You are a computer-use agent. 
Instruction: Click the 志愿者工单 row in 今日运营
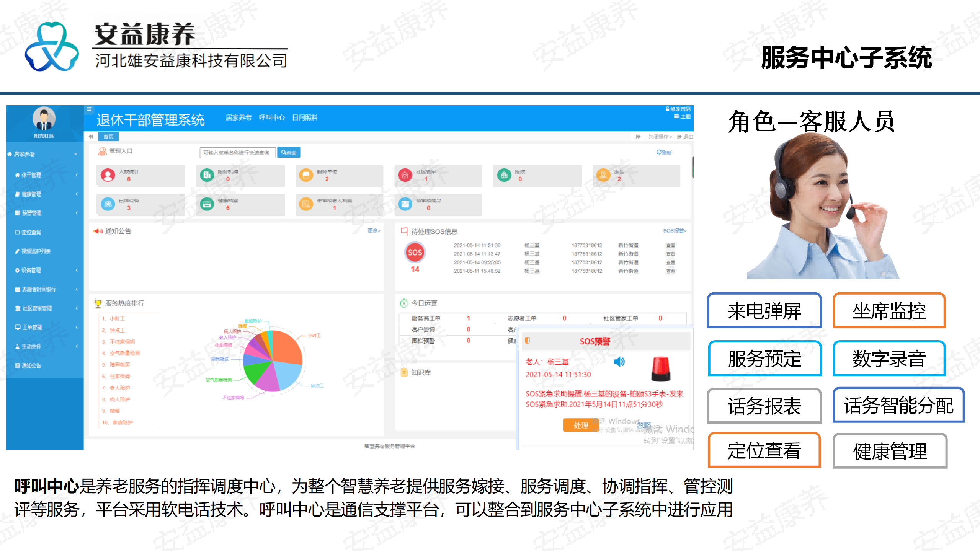537,318
